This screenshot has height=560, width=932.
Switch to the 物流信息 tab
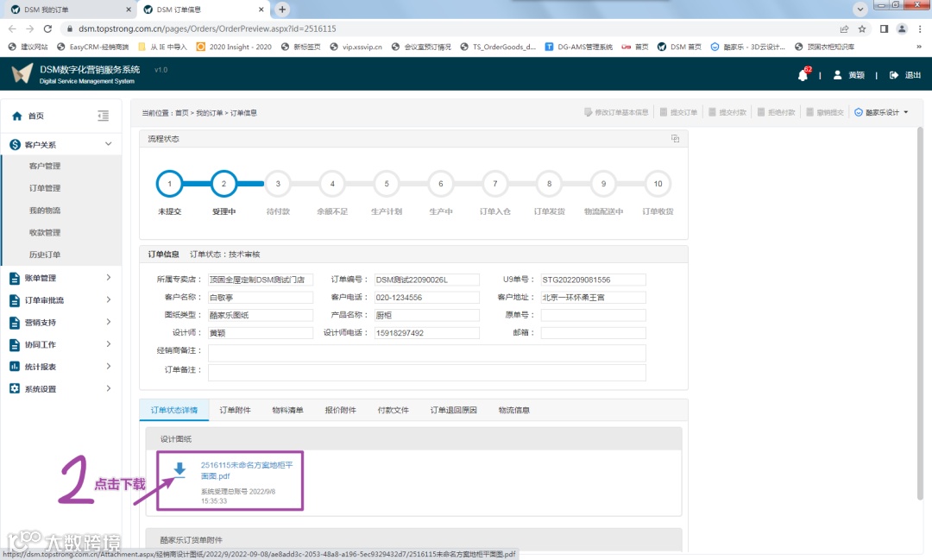tap(514, 410)
